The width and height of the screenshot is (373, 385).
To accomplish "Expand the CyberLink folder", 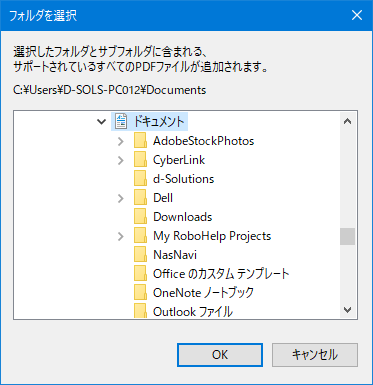I will pyautogui.click(x=121, y=160).
